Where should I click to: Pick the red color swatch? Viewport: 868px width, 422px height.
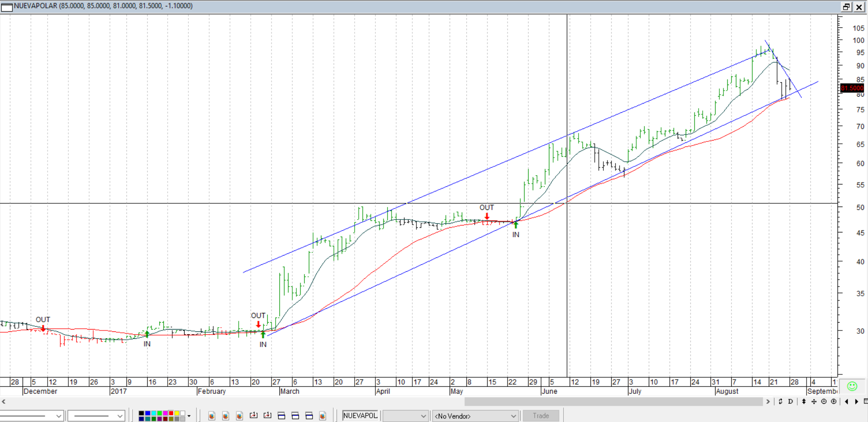171,413
